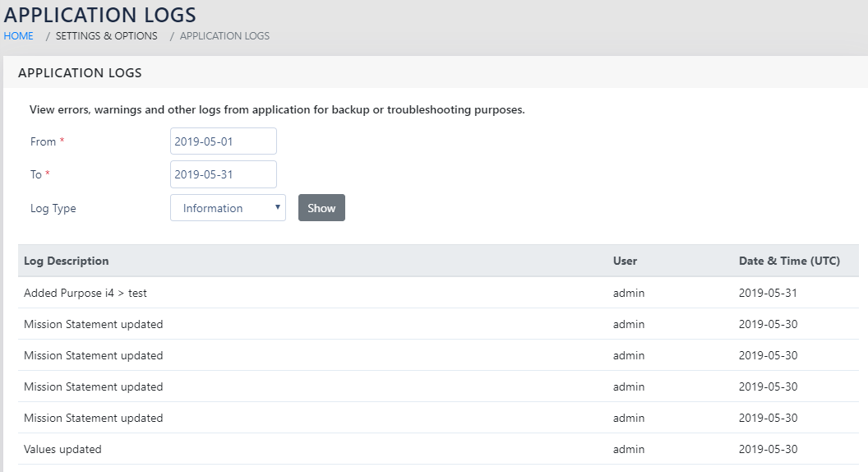Click the HOME breadcrumb link
Viewport: 868px width, 472px height.
[18, 36]
